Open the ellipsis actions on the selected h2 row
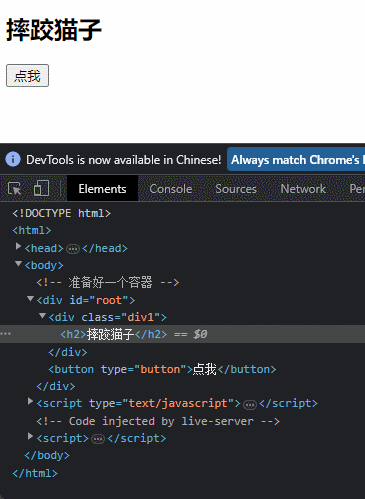This screenshot has width=365, height=499. pos(6,334)
